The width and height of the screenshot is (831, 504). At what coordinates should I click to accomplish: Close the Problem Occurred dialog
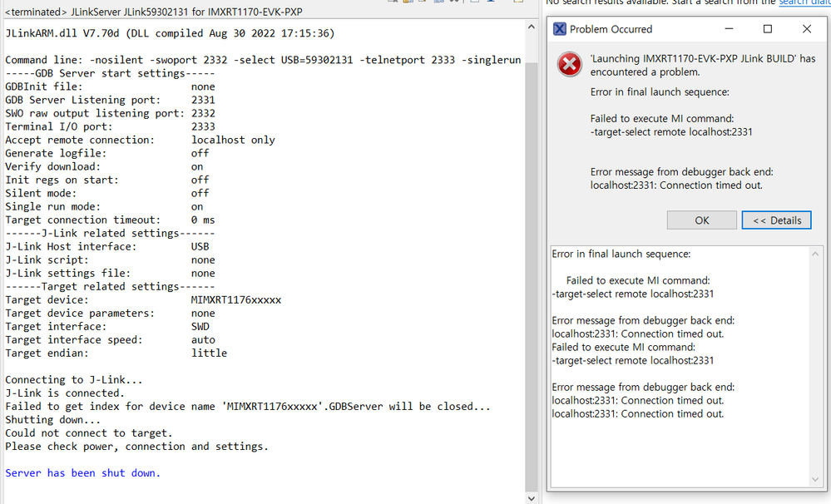tap(807, 29)
